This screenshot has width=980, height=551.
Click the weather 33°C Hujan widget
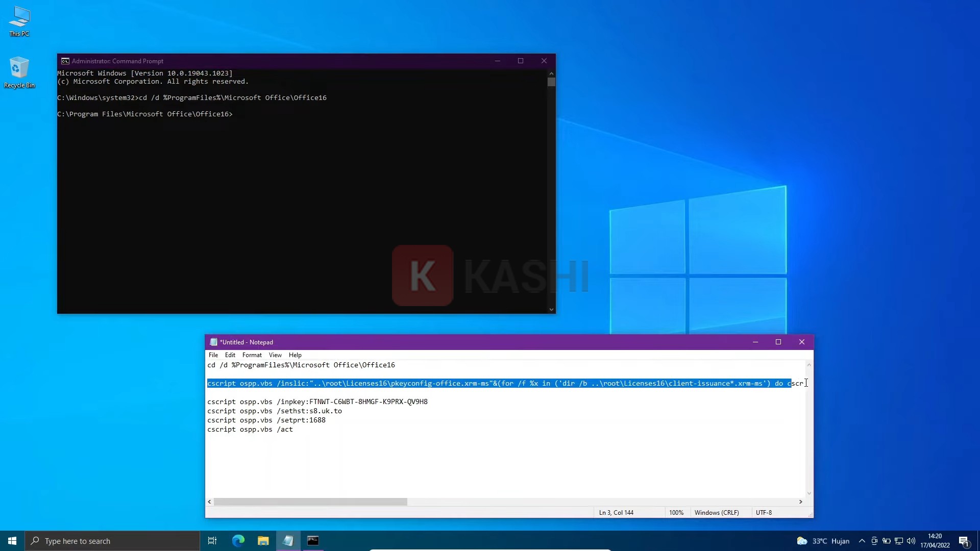[x=823, y=541]
